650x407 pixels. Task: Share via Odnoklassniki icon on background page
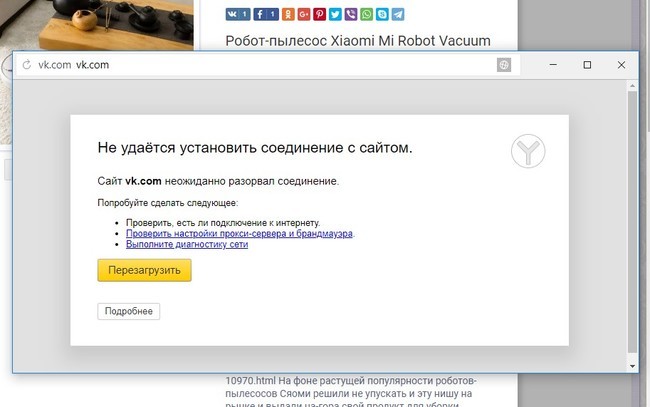tap(288, 15)
